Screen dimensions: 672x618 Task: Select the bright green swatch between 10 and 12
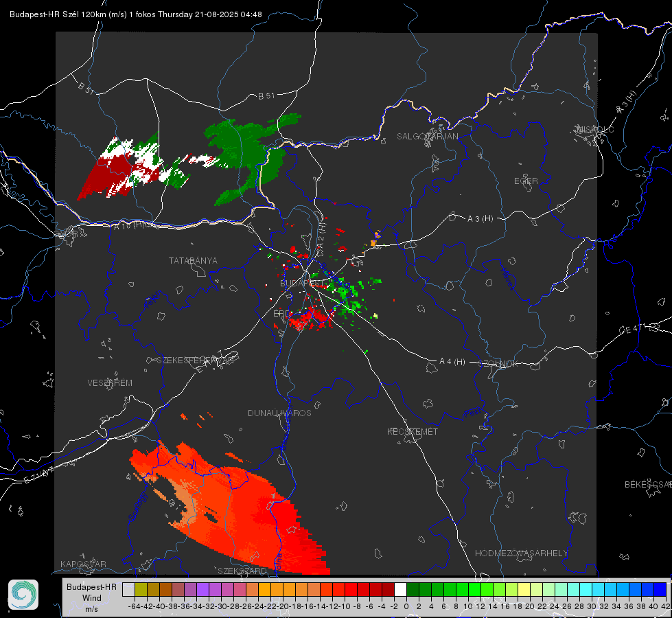474,590
